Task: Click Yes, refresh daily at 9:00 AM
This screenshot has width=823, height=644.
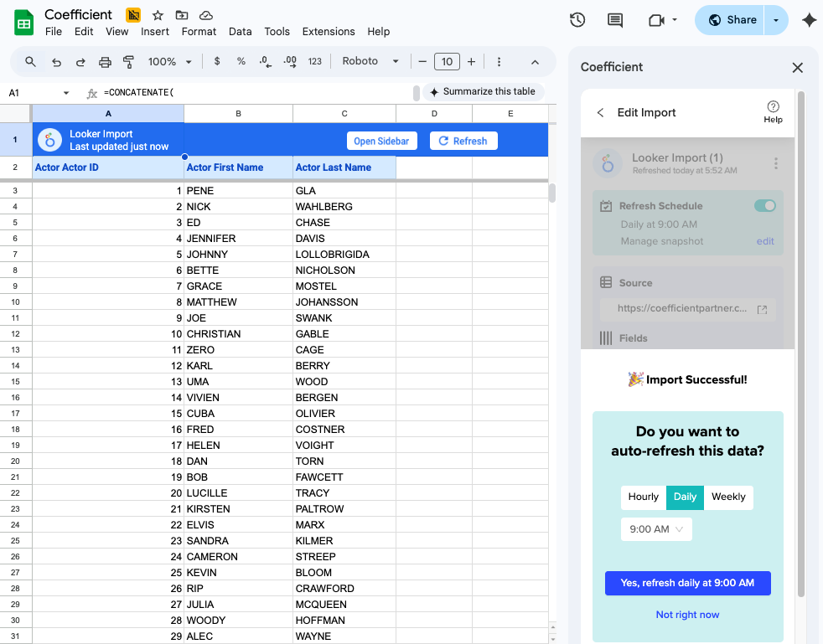Action: 687,583
